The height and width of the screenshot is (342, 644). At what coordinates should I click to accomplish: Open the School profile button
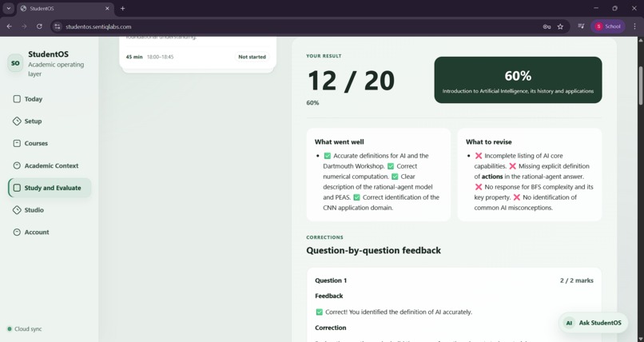(608, 26)
